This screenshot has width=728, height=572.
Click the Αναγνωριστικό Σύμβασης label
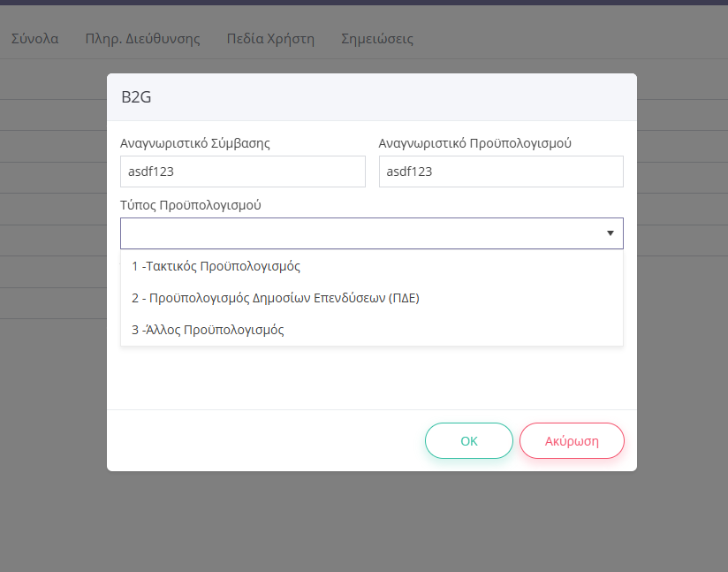coord(195,143)
